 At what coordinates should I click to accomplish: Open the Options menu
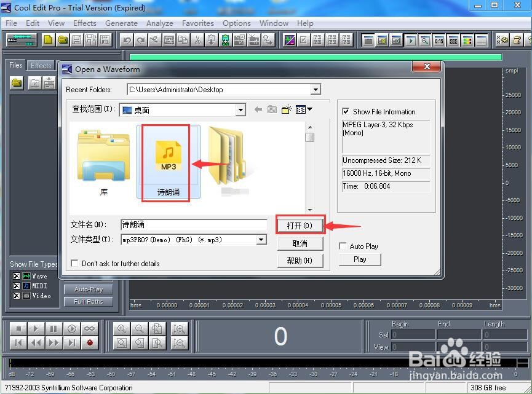(x=237, y=23)
